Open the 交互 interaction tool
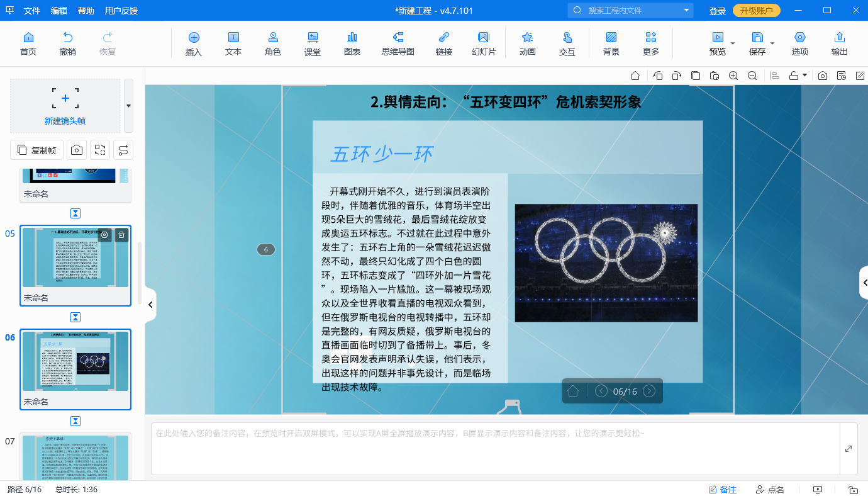The image size is (868, 496). click(567, 43)
